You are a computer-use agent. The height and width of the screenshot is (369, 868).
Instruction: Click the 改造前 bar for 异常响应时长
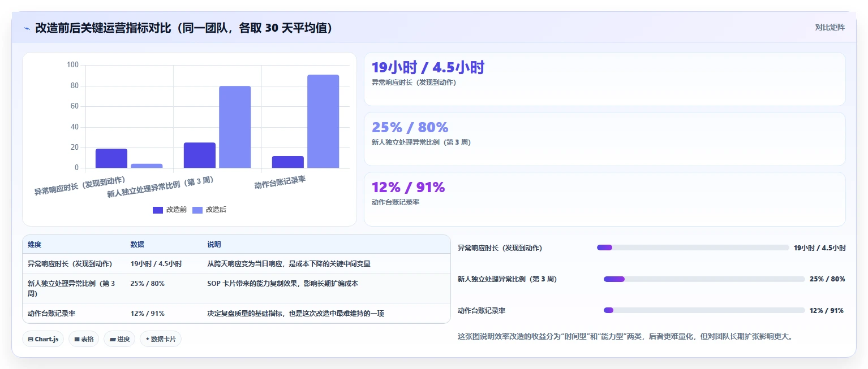coord(111,158)
